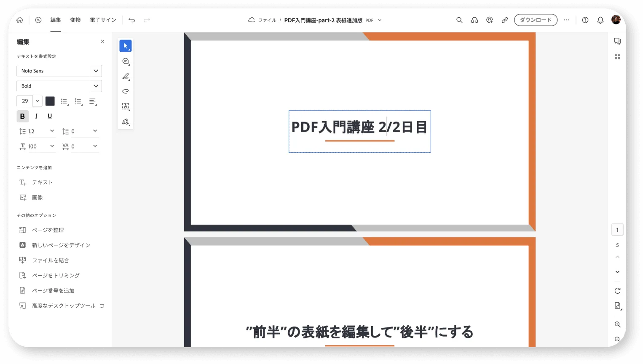This screenshot has width=643, height=364.
Task: Open the recent files clock icon
Action: [38, 20]
